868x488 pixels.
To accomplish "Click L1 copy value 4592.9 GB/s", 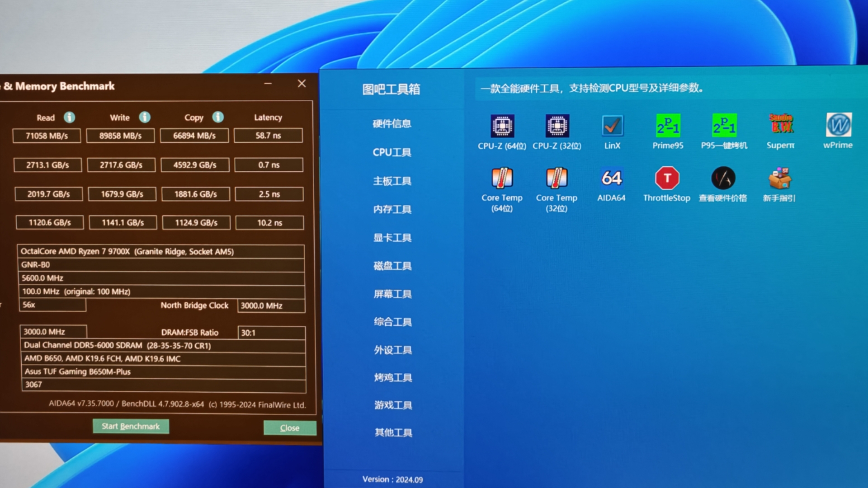I will 195,165.
